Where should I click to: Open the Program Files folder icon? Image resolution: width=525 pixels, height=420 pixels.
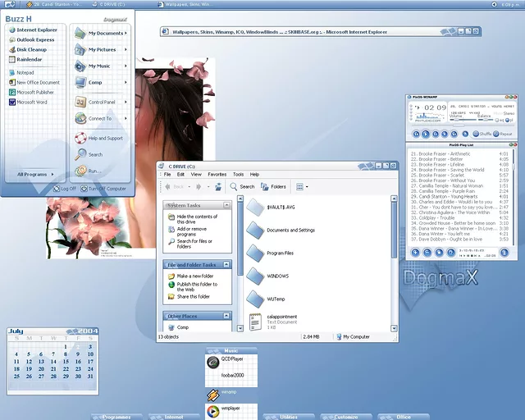coord(254,253)
